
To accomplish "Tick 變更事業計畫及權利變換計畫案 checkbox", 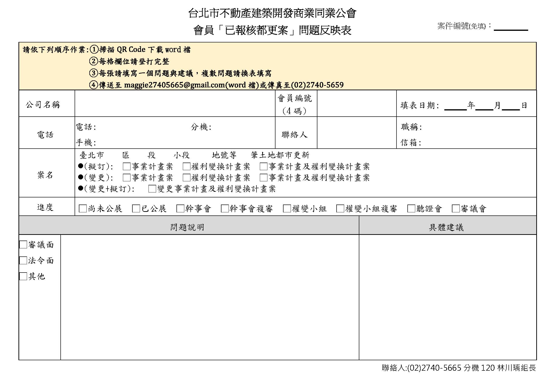I will point(152,189).
